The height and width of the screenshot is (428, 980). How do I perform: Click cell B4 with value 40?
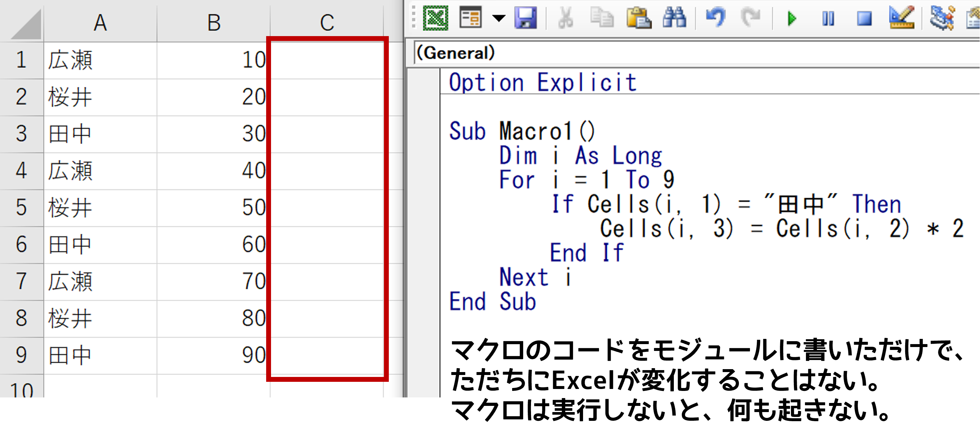coord(214,171)
